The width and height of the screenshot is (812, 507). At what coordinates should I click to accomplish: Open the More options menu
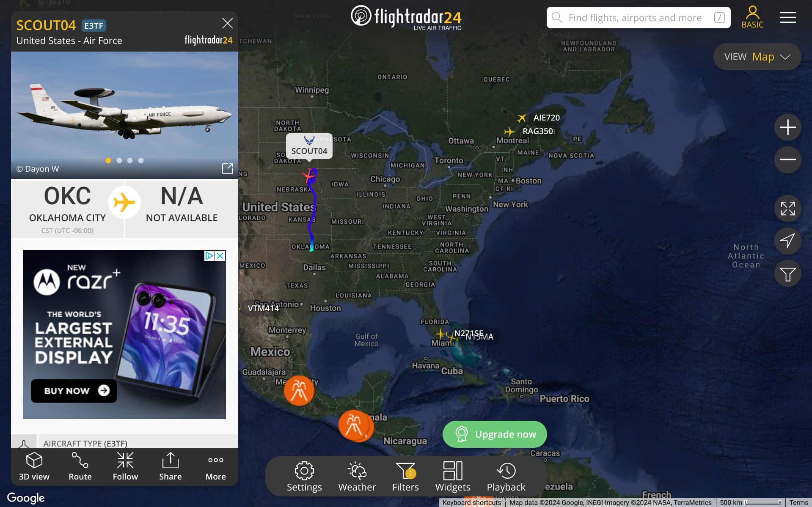pos(216,466)
